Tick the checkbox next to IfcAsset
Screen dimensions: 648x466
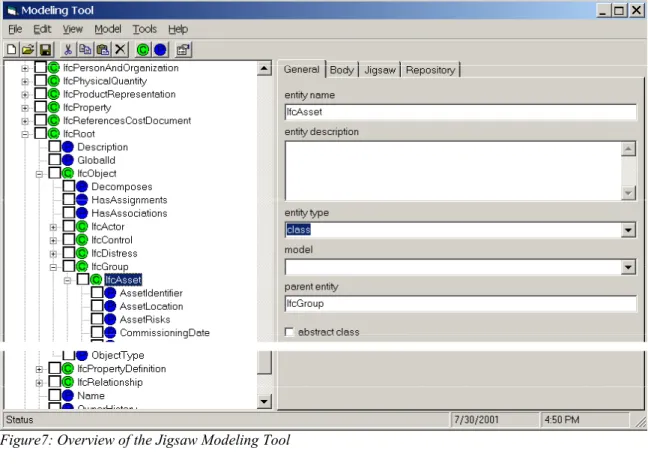click(83, 279)
